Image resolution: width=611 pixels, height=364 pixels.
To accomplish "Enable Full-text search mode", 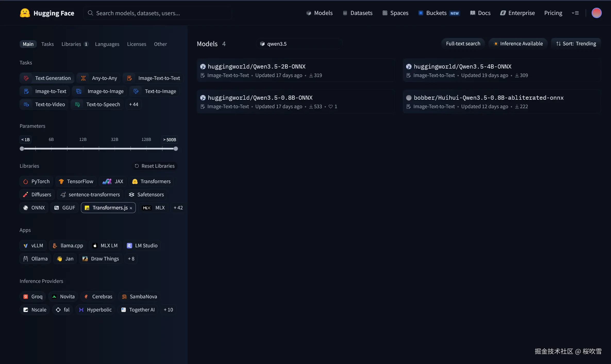I will point(463,44).
